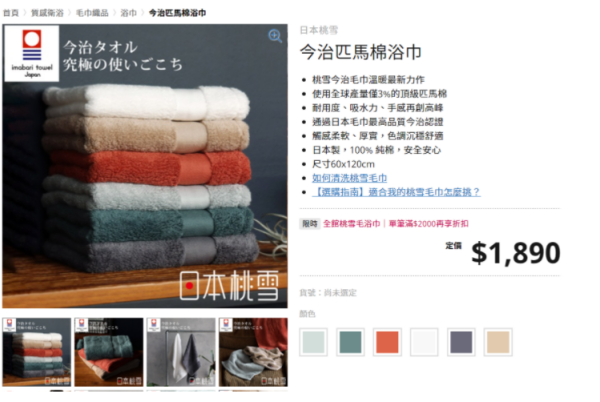Pick the orange-red color swatch

[387, 342]
